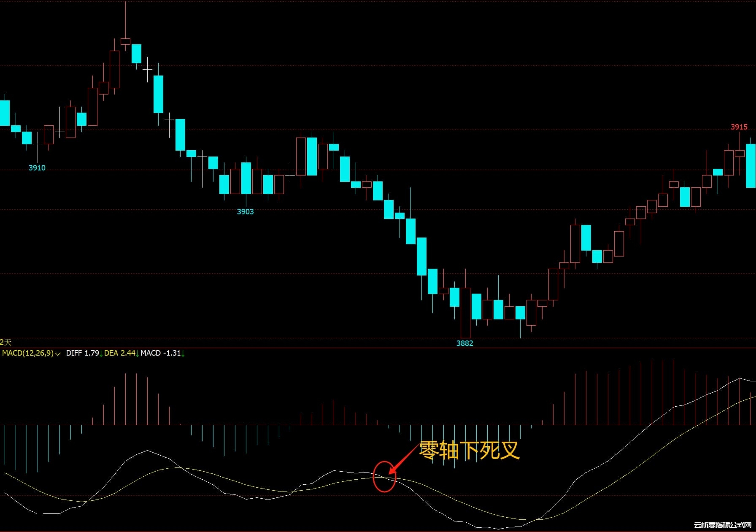Open the MACD(12,26,9) indicator dropdown chevron
The height and width of the screenshot is (532, 756).
58,354
